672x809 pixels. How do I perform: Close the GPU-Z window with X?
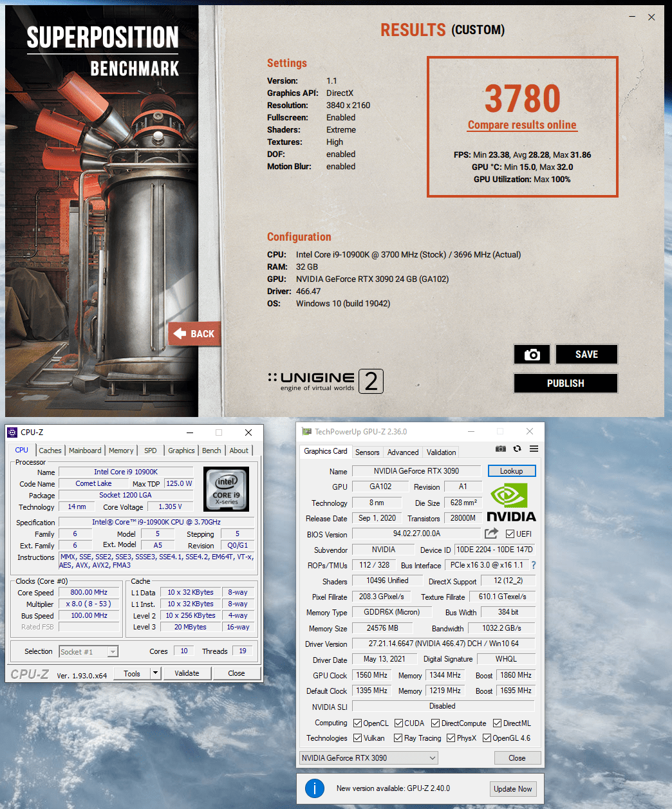coord(530,431)
